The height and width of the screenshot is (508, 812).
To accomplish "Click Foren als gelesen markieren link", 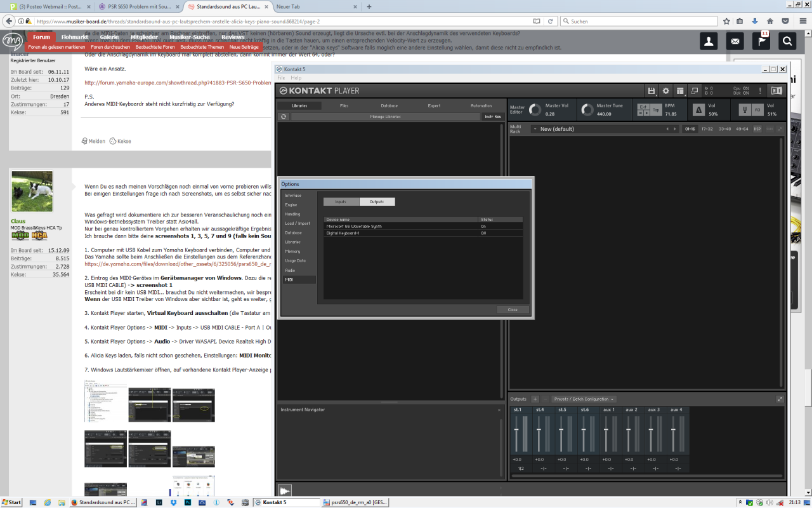I will (56, 47).
